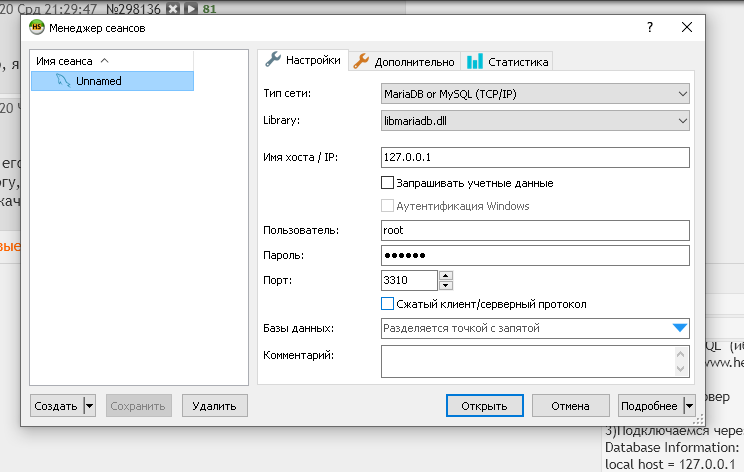The image size is (744, 472).
Task: Click the Создать button
Action: click(56, 406)
